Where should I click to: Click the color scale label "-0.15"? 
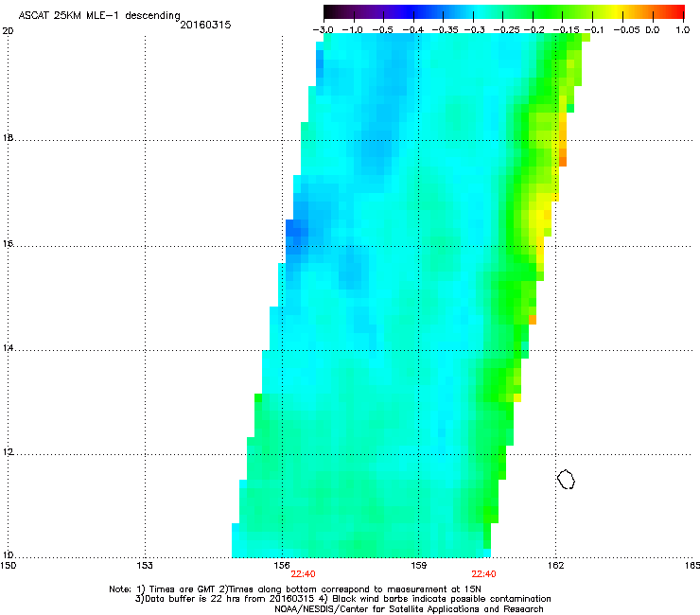[x=566, y=30]
